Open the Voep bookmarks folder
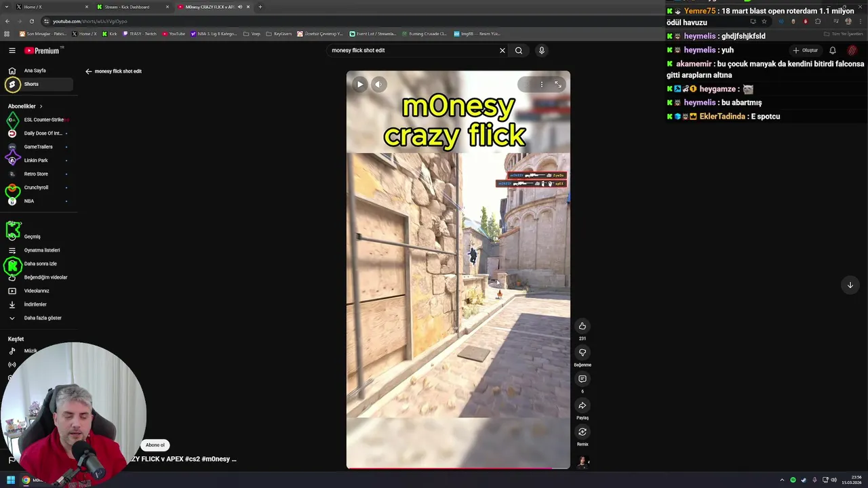The image size is (868, 488). tap(252, 34)
